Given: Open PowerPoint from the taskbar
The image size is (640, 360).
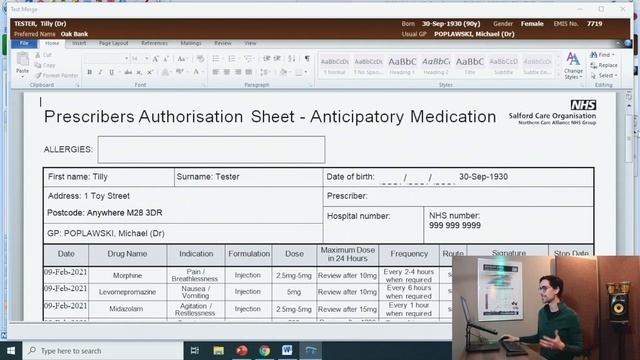Looking at the screenshot, I should tap(242, 351).
